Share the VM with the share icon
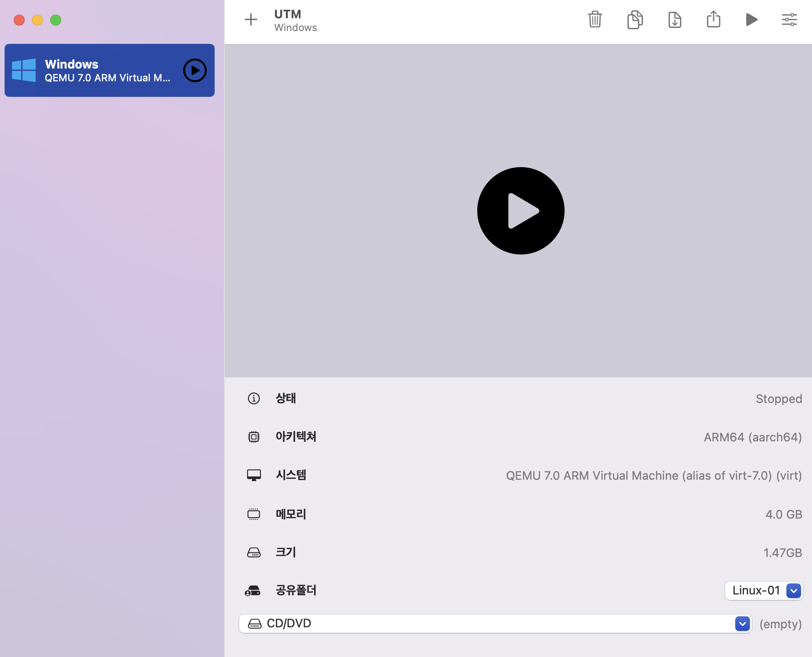Screen dimensions: 812x657 713,19
